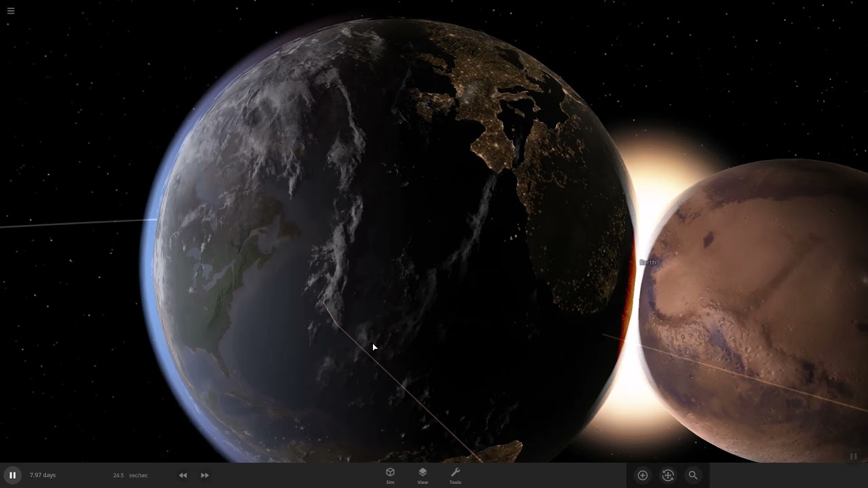Viewport: 868px width, 488px height.
Task: Open the Sim menu
Action: coord(390,475)
